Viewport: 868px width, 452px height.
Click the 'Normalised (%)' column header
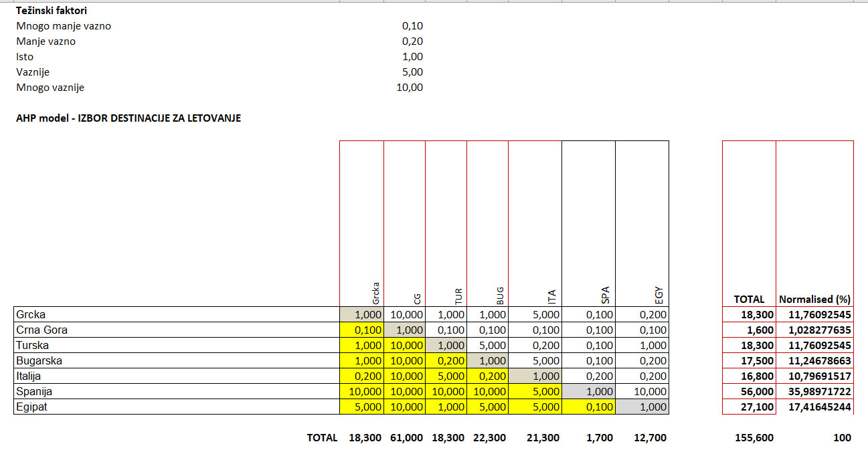tap(814, 300)
